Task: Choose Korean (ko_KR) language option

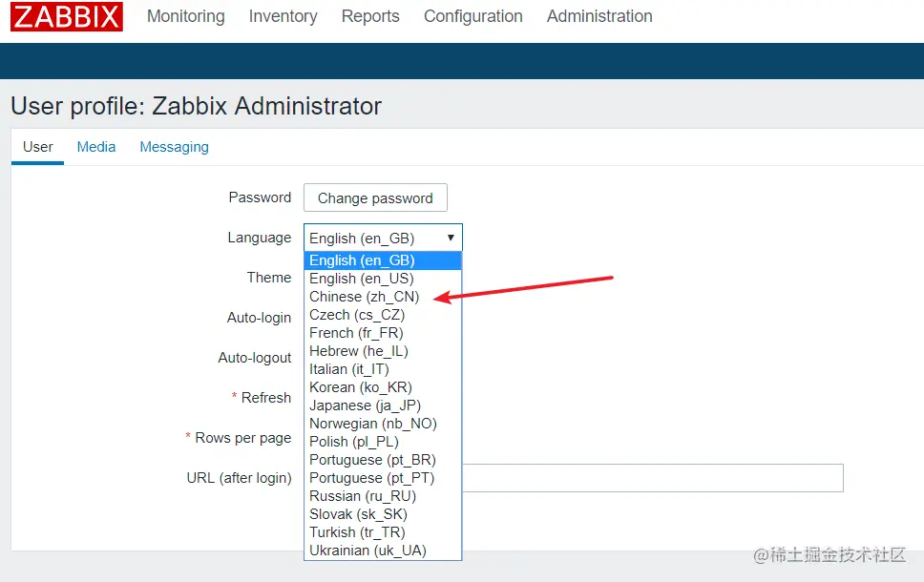Action: 383,387
